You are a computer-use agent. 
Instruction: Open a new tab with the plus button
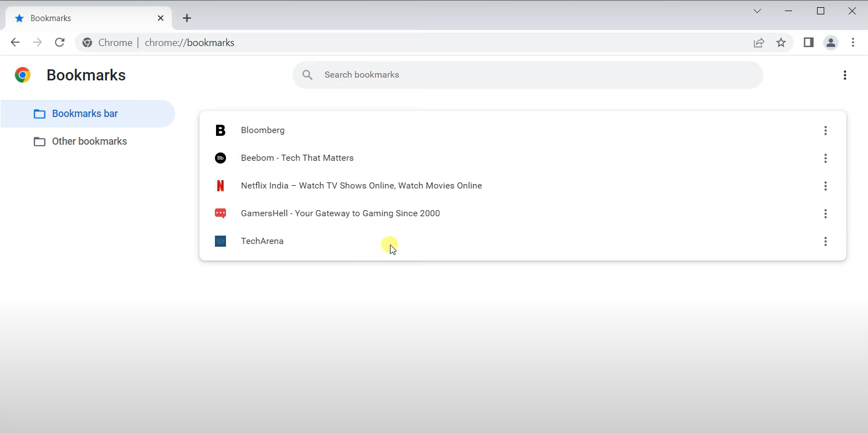[187, 18]
